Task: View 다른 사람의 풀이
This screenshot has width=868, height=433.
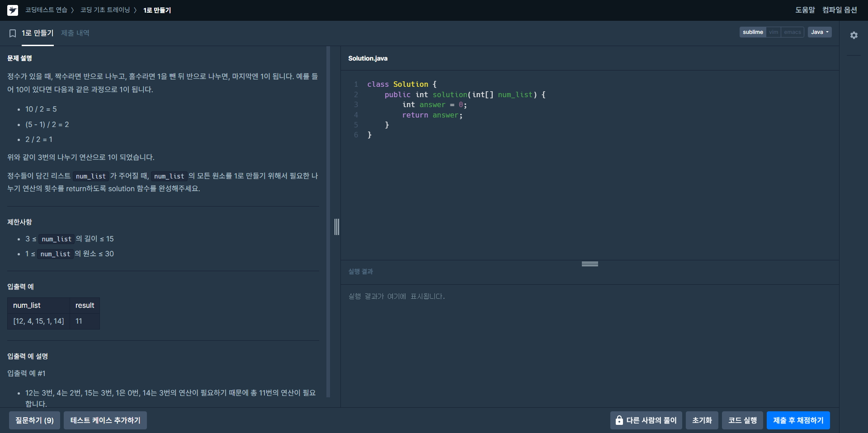Action: tap(646, 420)
